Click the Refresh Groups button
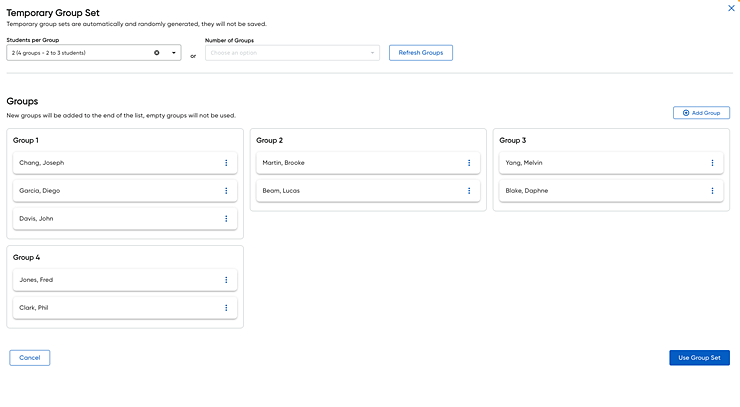Viewport: 740px width, 407px height. [x=420, y=53]
